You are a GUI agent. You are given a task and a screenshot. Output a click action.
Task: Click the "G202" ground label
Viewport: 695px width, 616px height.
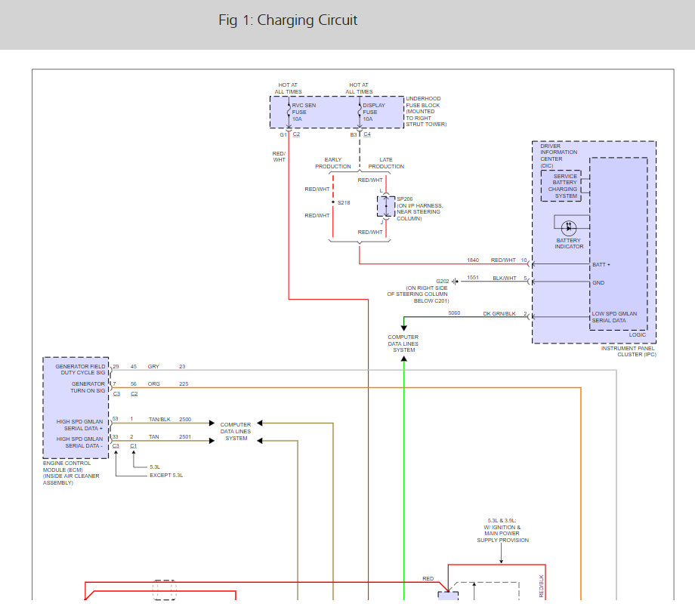443,282
